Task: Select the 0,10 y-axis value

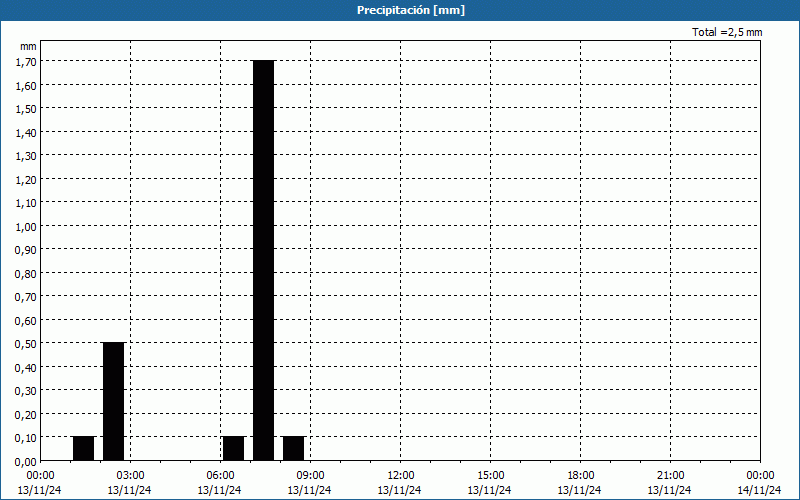Action: tap(26, 438)
